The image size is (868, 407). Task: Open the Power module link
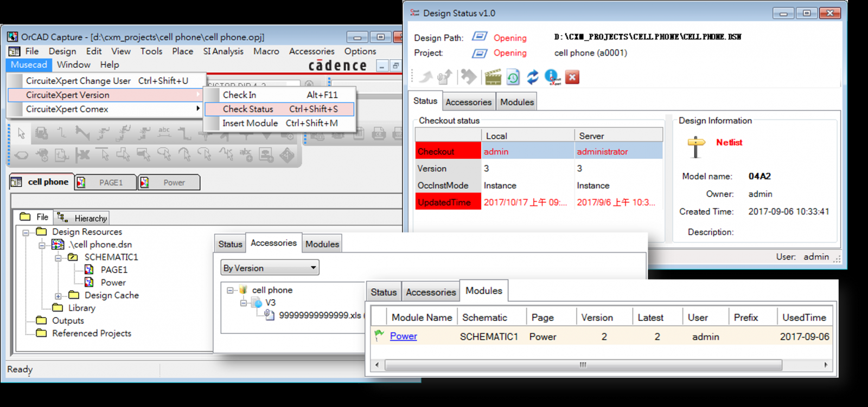(x=403, y=336)
